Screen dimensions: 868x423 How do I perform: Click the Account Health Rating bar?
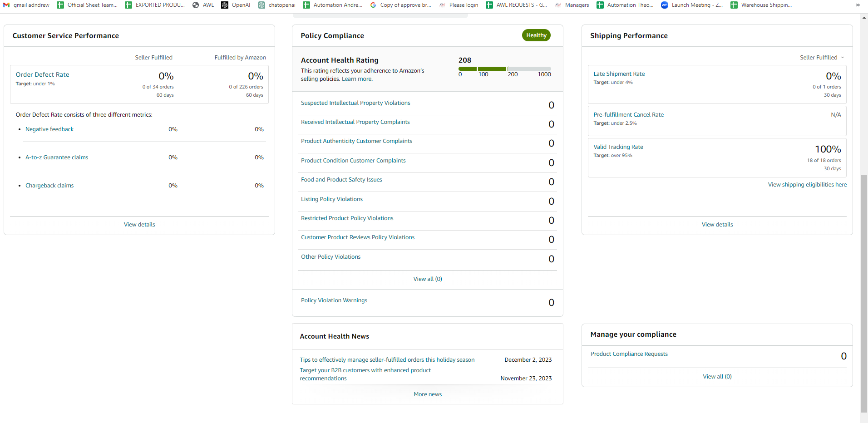tap(504, 69)
